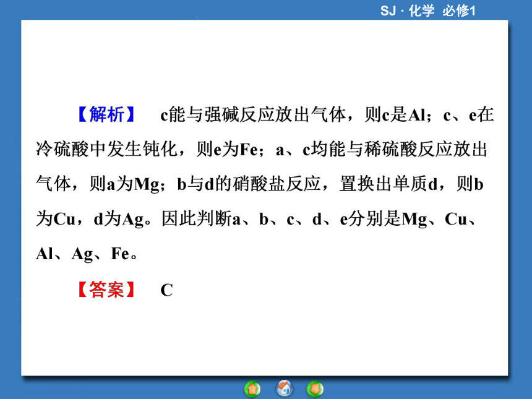The width and height of the screenshot is (532, 399).
Task: Click the green down-arrow next slide button
Action: (315, 389)
